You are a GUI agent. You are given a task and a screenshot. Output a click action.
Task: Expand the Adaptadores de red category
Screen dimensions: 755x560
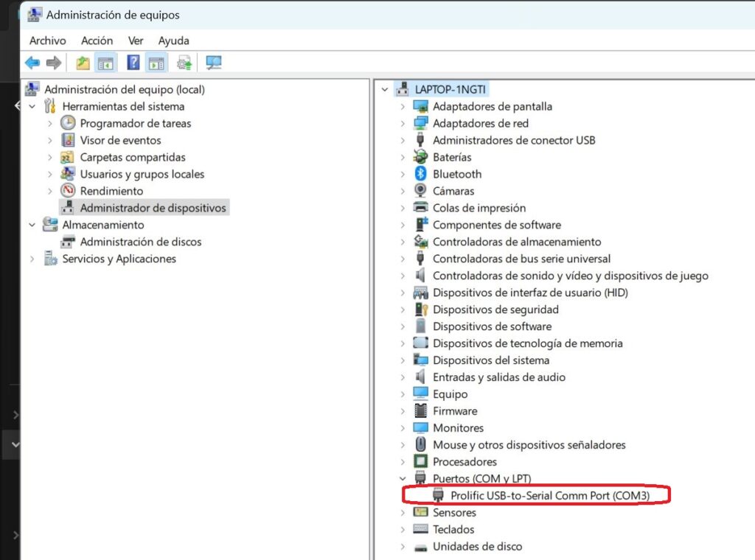(x=403, y=123)
